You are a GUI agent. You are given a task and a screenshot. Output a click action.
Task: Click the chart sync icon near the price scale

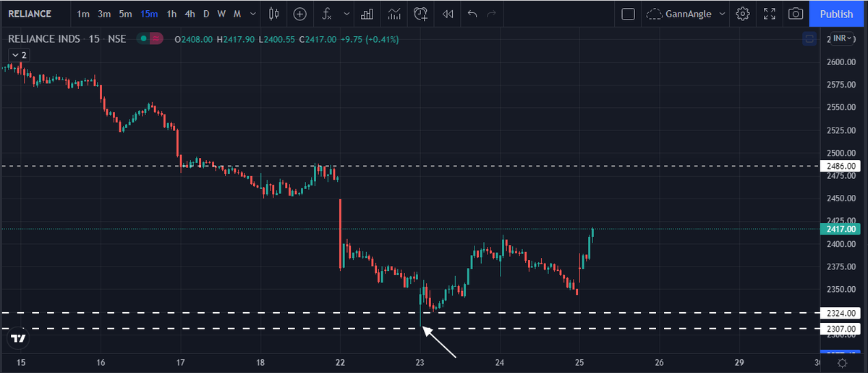(809, 38)
